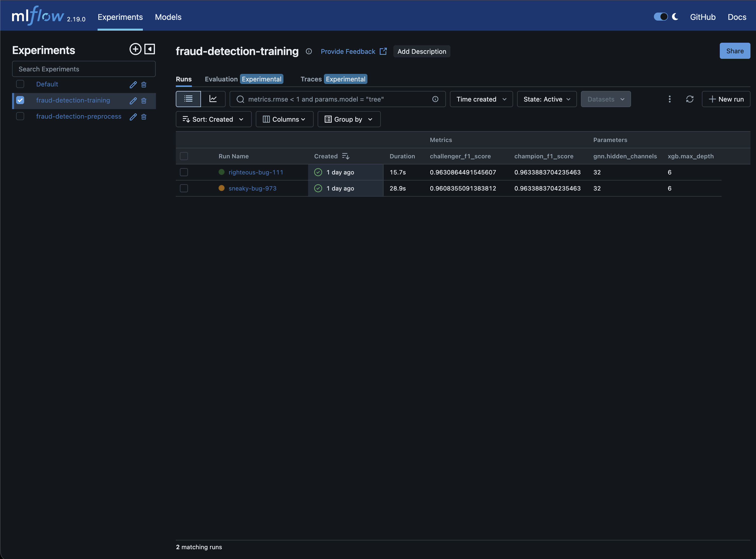Open the Group by dropdown

click(x=349, y=119)
